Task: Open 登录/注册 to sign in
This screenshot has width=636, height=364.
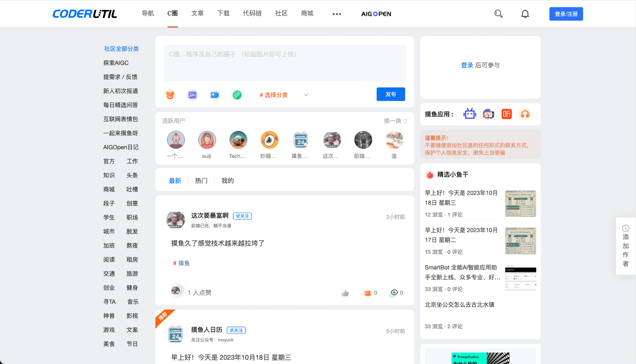Action: [x=566, y=14]
